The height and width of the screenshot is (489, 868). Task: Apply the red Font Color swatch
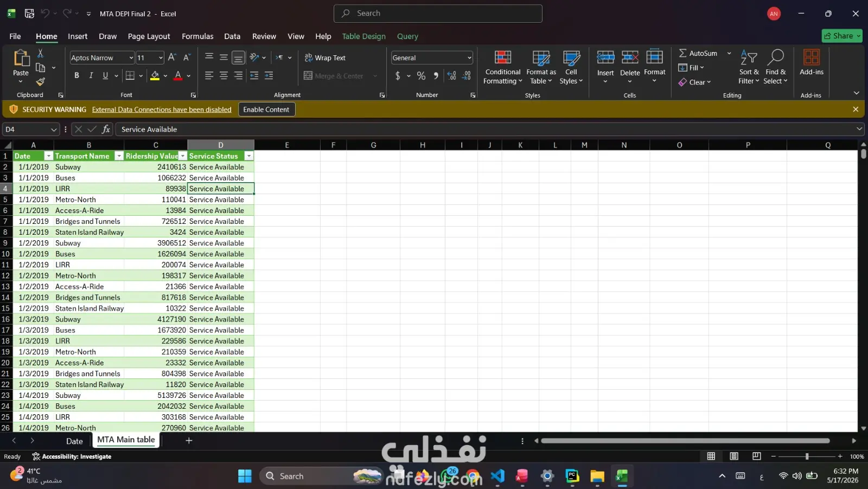[x=178, y=76]
